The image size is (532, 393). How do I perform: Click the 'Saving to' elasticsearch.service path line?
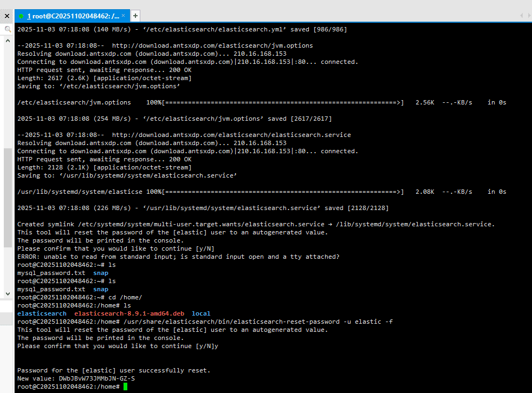[x=127, y=175]
